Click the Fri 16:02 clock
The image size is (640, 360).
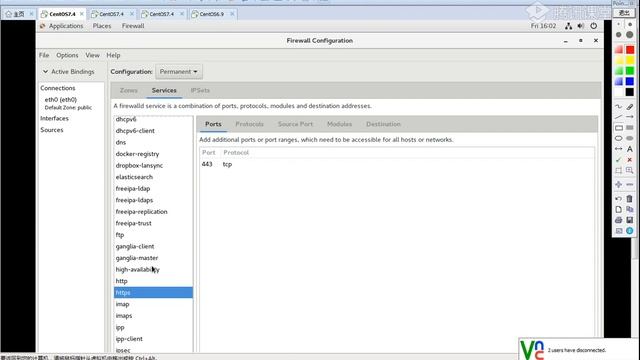(x=543, y=26)
